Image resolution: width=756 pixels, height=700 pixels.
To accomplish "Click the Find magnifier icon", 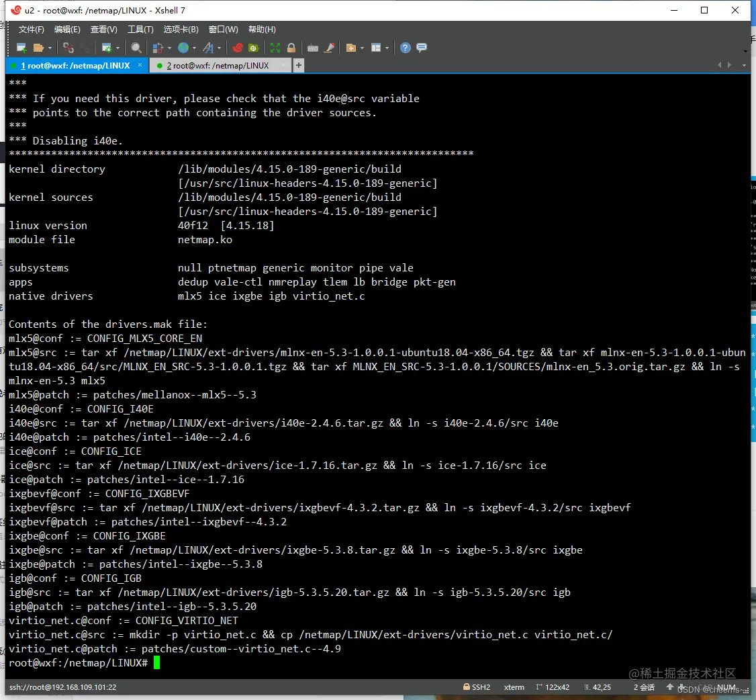I will coord(136,48).
